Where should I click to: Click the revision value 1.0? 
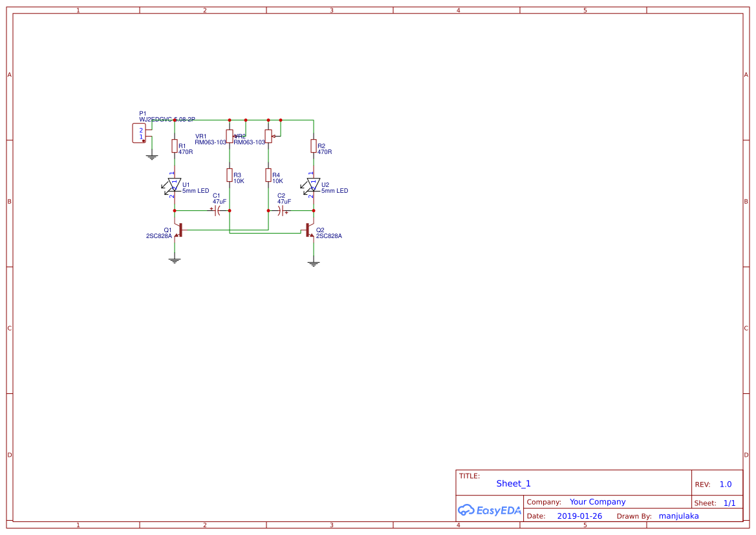(x=726, y=485)
